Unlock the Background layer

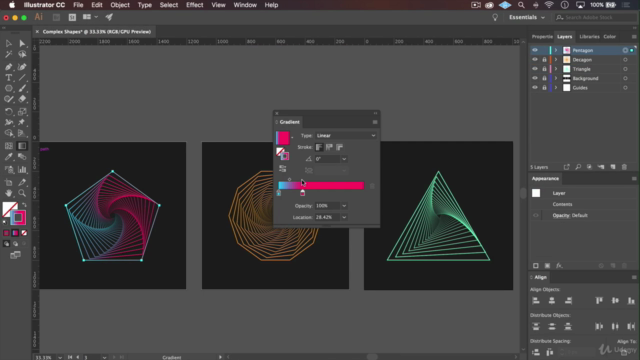coord(544,78)
